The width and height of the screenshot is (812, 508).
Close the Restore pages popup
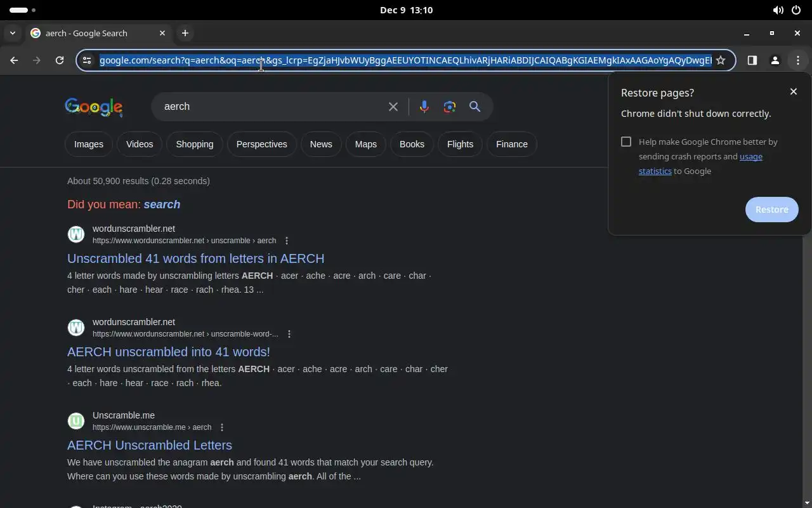tap(794, 91)
